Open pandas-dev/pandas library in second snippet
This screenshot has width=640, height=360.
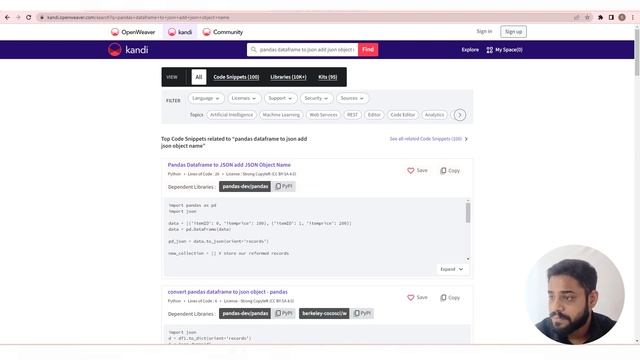(x=245, y=313)
